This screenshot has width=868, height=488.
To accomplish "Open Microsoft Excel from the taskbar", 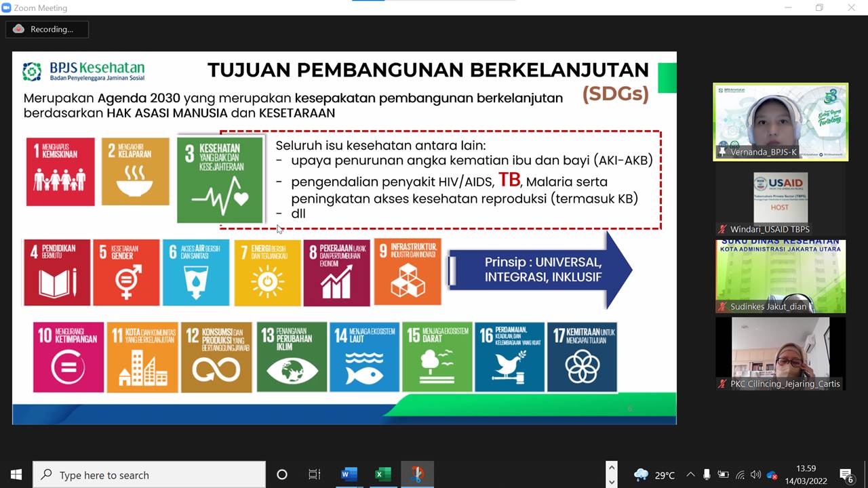I will coord(382,474).
